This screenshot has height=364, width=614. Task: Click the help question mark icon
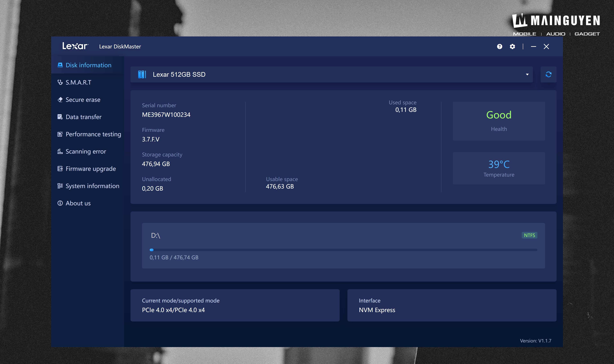[x=499, y=47]
